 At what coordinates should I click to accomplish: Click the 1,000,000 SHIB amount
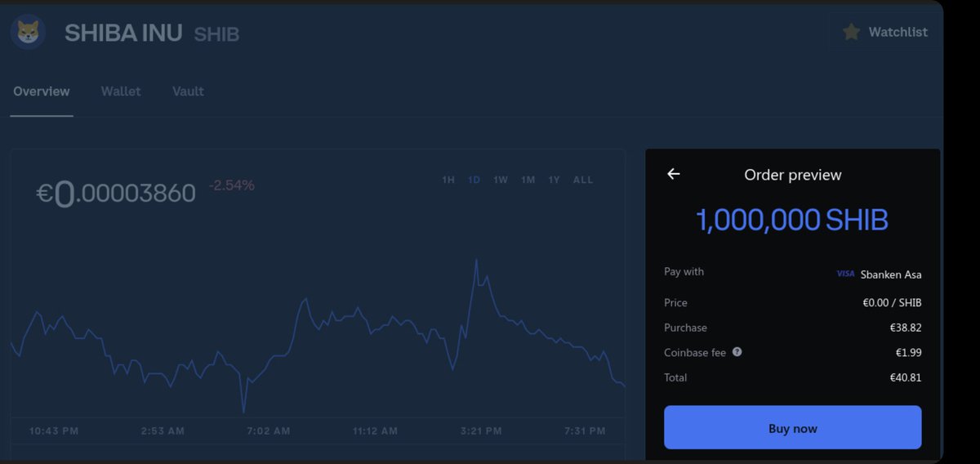792,220
